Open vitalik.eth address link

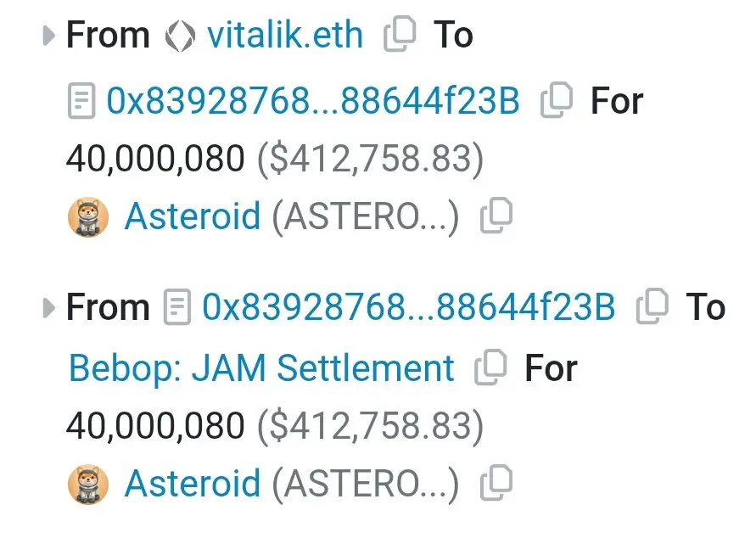tap(285, 35)
